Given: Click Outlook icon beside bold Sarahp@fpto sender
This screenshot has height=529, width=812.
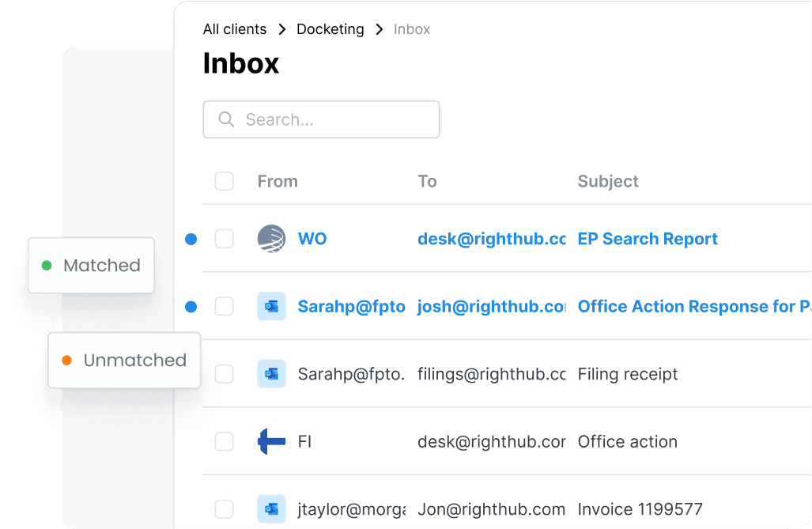Looking at the screenshot, I should (271, 307).
